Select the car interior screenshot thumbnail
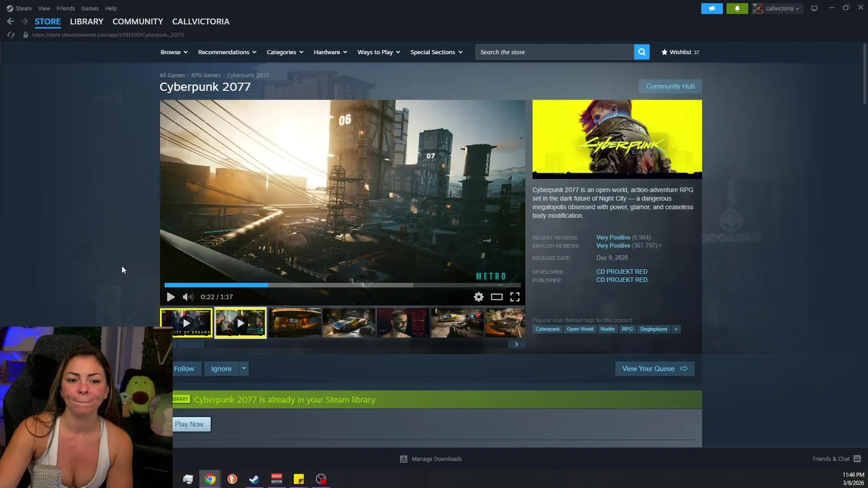The height and width of the screenshot is (488, 868). (295, 323)
